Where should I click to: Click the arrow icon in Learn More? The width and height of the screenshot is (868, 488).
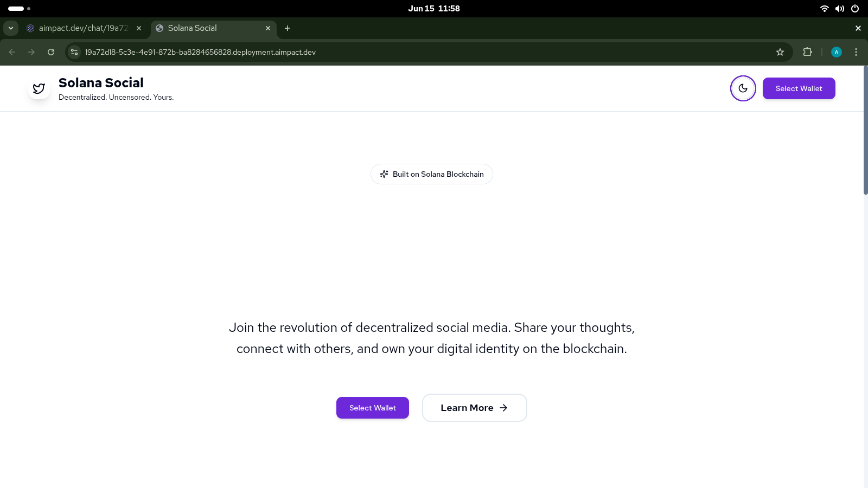click(503, 408)
